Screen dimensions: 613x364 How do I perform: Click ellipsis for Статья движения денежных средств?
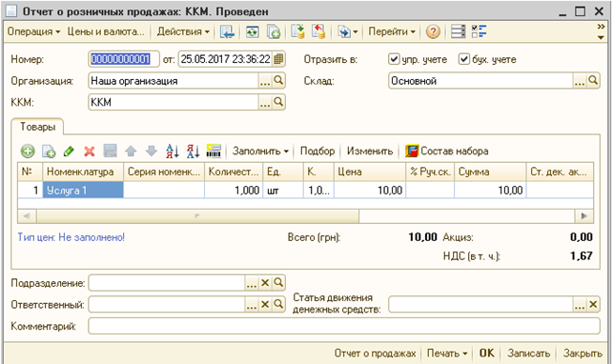pos(580,304)
